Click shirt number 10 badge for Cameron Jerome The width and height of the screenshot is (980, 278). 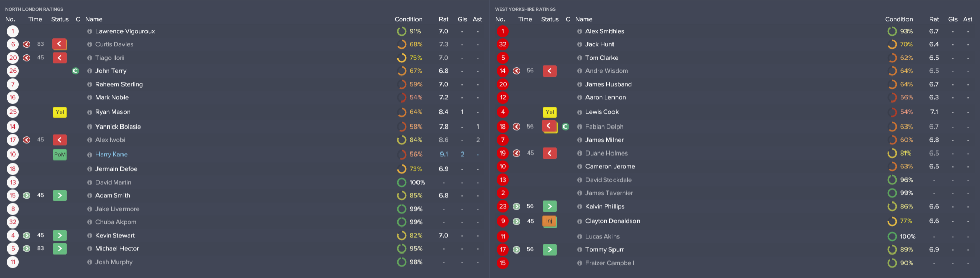(503, 166)
